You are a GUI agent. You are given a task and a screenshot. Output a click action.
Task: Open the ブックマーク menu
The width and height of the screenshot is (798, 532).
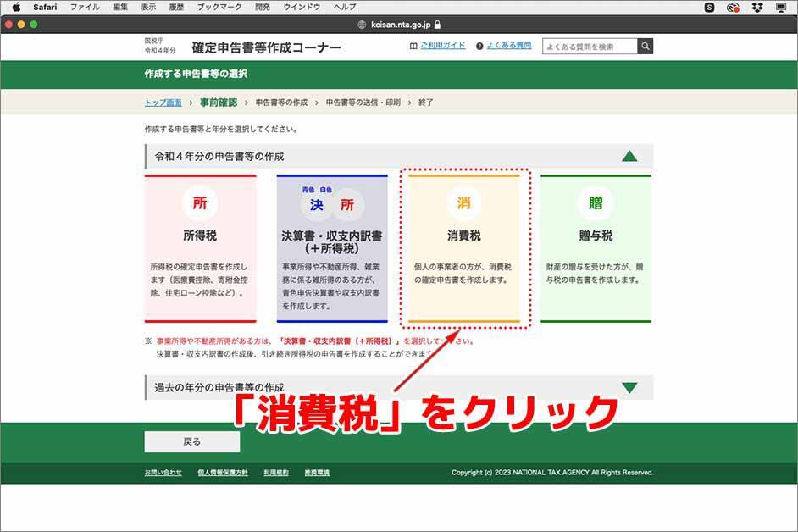coord(219,7)
